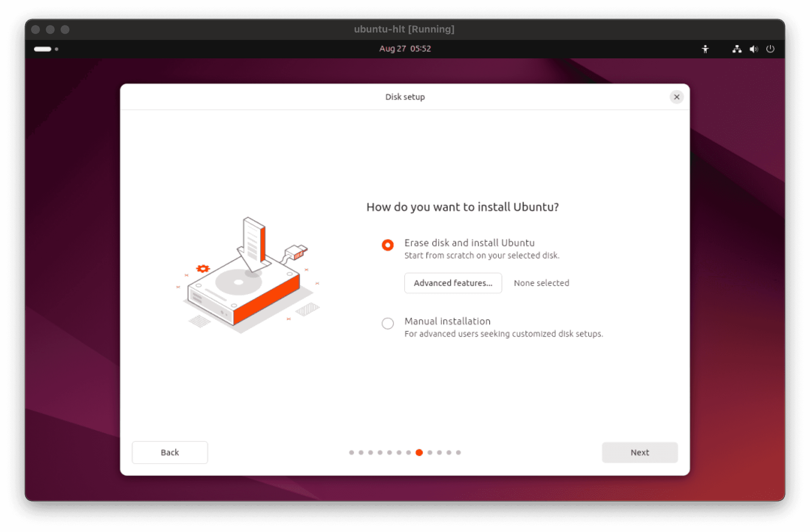Select Erase disk and install Ubuntu
The height and width of the screenshot is (532, 810).
(x=388, y=245)
